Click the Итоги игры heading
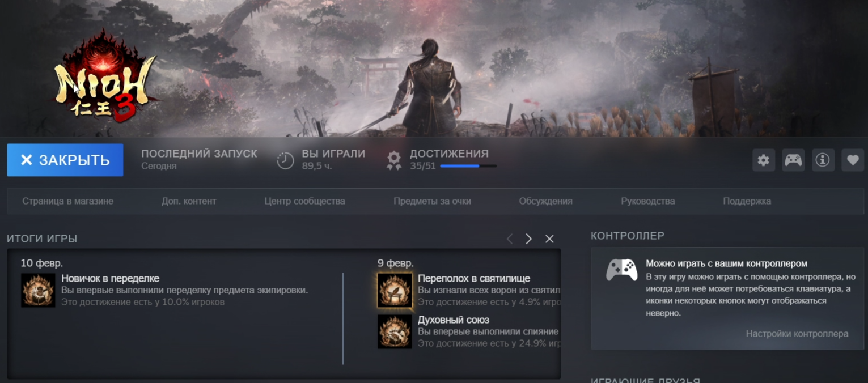Image resolution: width=868 pixels, height=383 pixels. pyautogui.click(x=42, y=239)
